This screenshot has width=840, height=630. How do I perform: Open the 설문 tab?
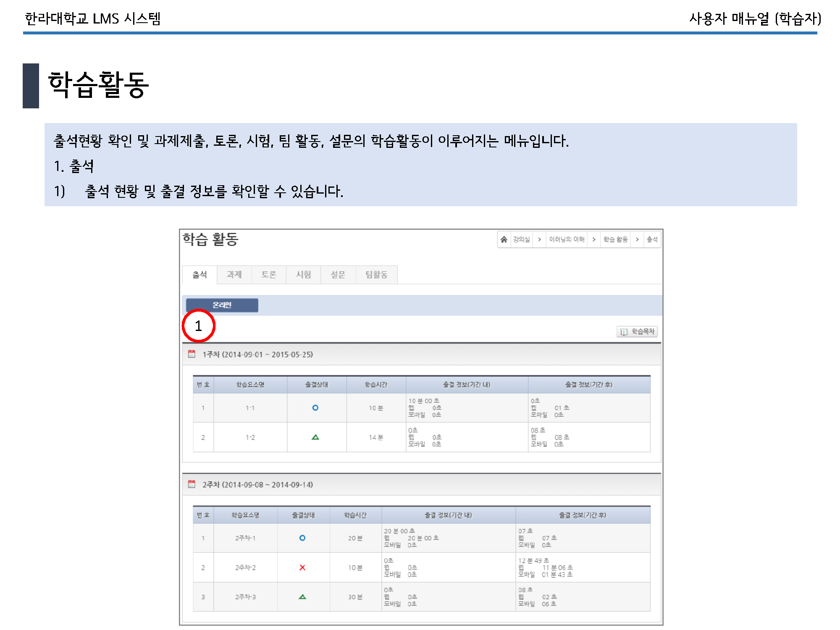(x=338, y=275)
